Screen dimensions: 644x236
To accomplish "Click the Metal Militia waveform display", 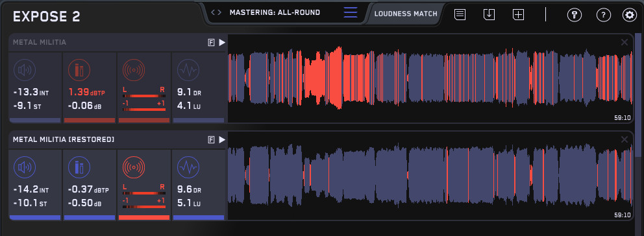I will tap(430, 78).
